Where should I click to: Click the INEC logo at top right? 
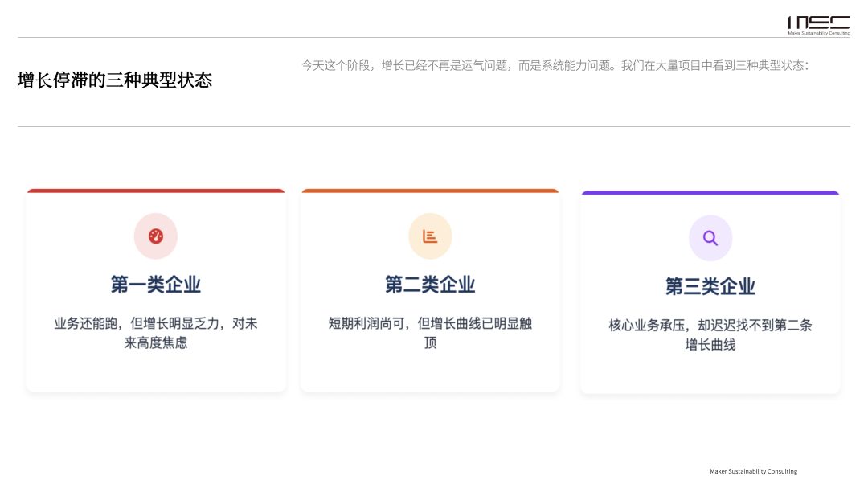[x=818, y=23]
